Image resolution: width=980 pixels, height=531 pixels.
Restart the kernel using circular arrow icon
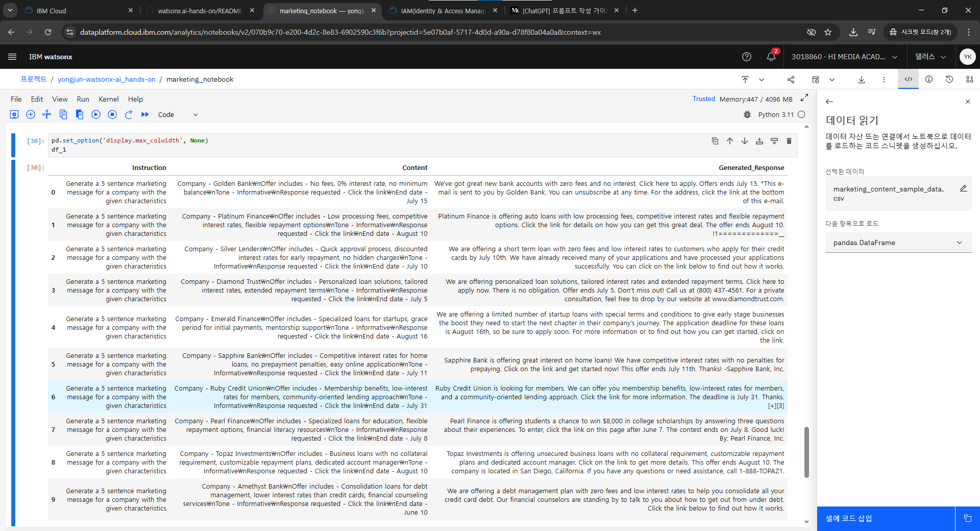coord(129,114)
